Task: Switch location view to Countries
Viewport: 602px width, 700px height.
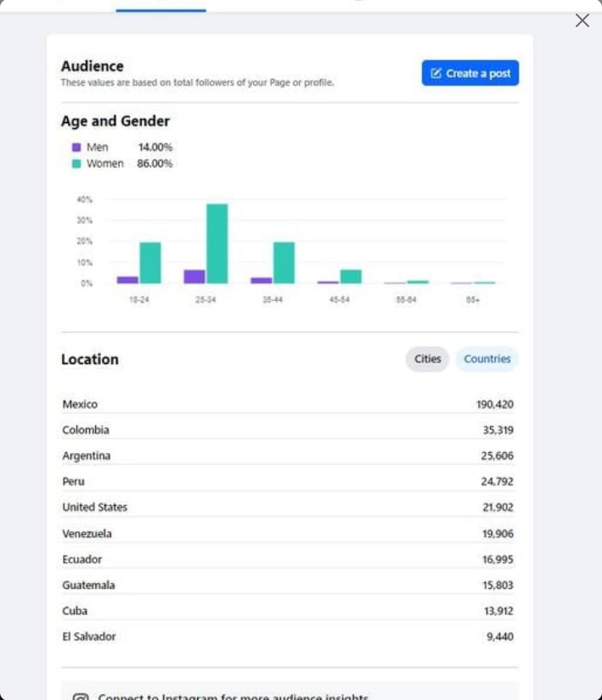Action: 487,359
